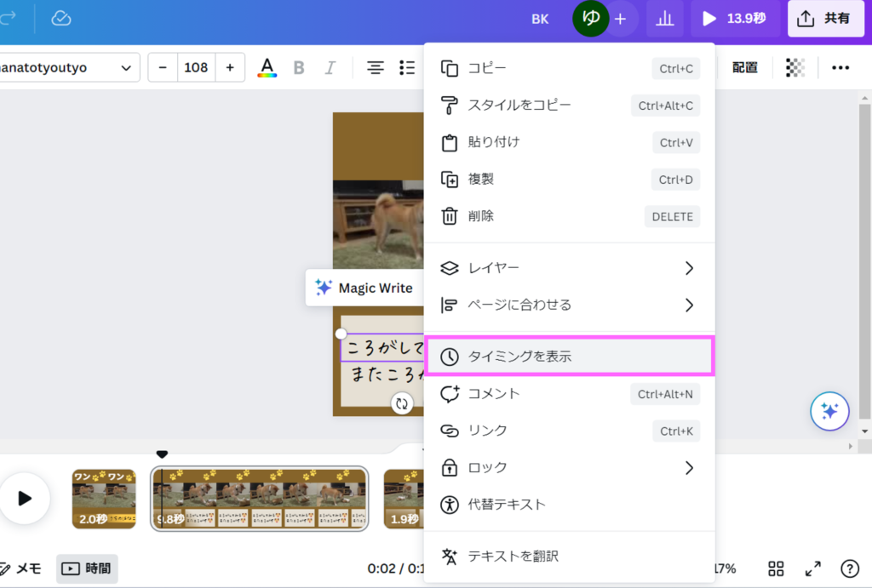Expand the ロック submenu
This screenshot has height=588, width=872.
pos(568,467)
